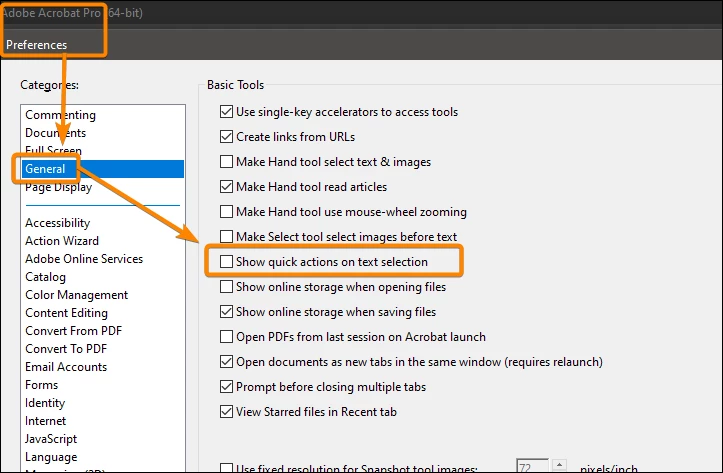The height and width of the screenshot is (473, 723).
Task: Enable Show online storage when opening files
Action: [226, 286]
